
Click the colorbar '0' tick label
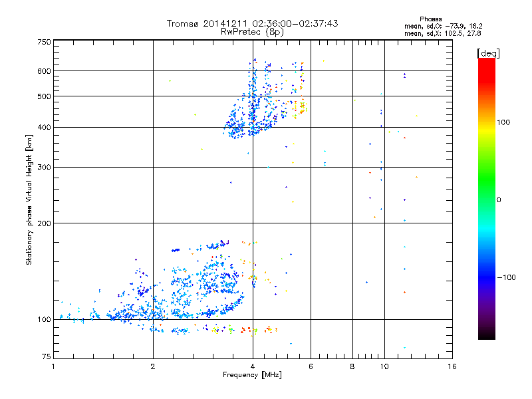click(x=499, y=200)
